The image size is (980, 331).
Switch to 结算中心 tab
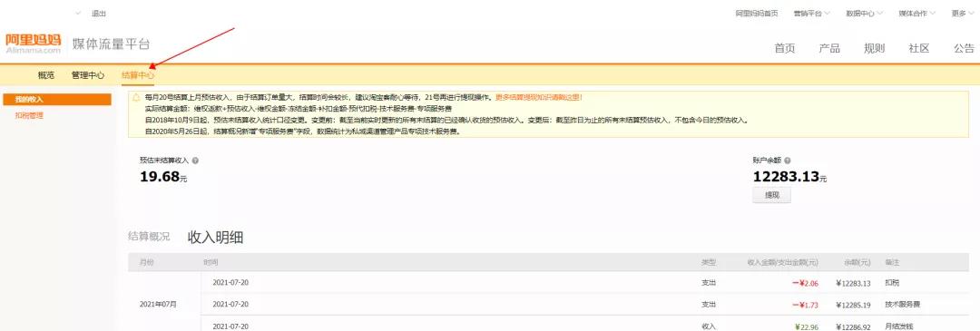(x=138, y=75)
